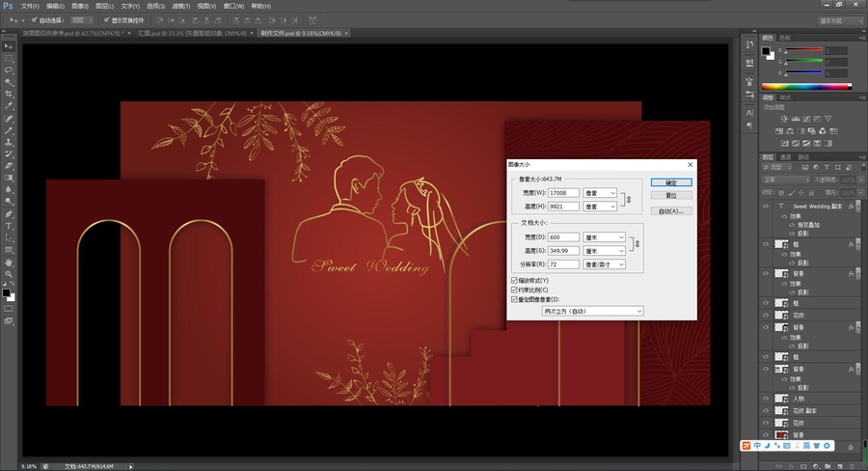Open the resample method dropdown
The height and width of the screenshot is (471, 868).
[593, 311]
